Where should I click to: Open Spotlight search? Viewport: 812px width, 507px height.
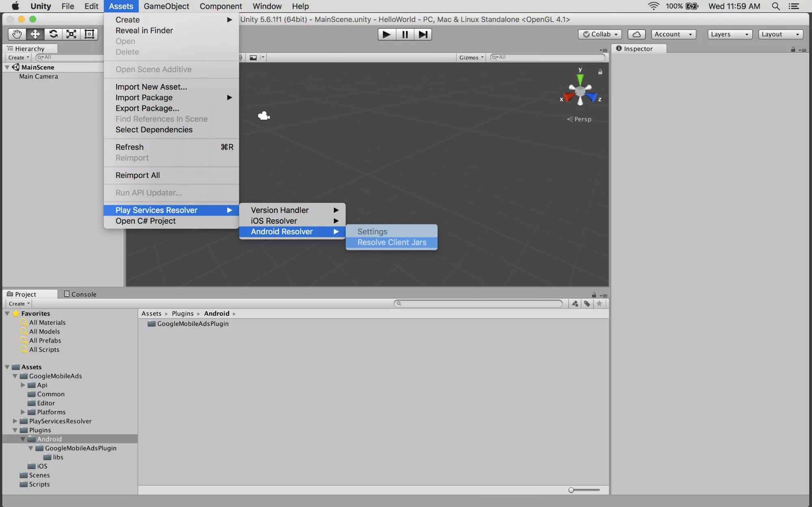click(775, 6)
